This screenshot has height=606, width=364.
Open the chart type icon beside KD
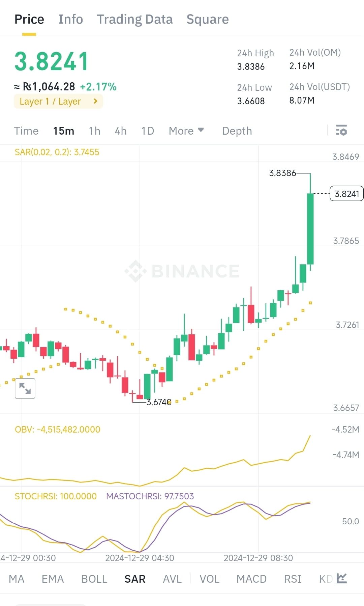(341, 578)
